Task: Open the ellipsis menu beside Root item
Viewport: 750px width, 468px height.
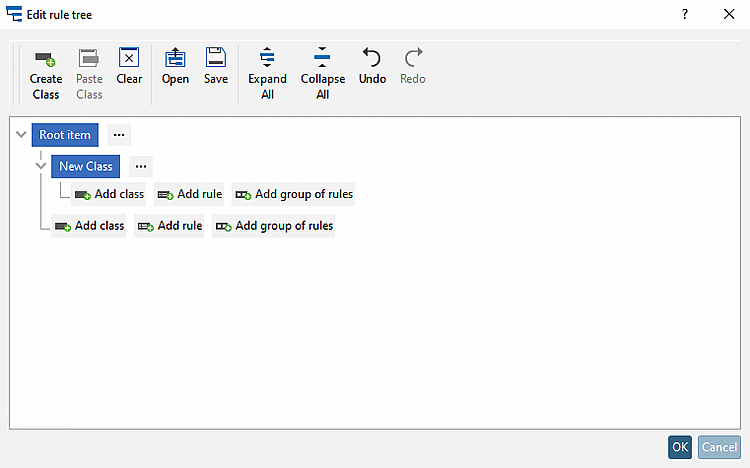Action: [x=119, y=135]
